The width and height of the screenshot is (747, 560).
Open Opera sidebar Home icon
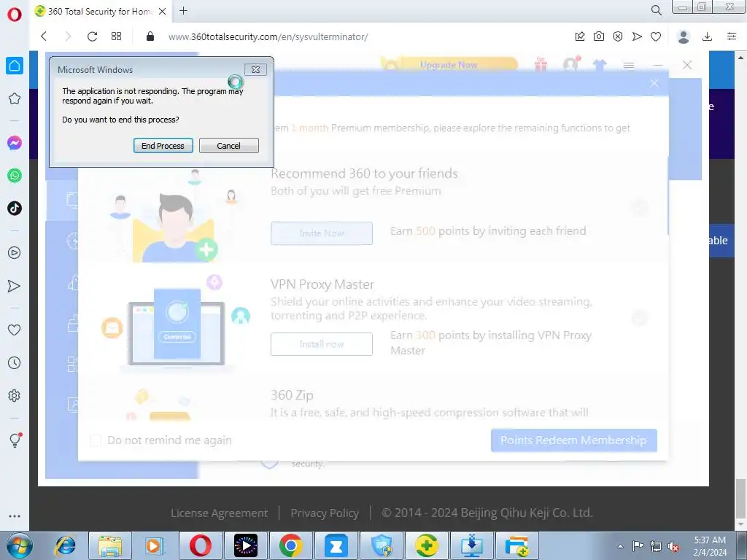(x=15, y=66)
